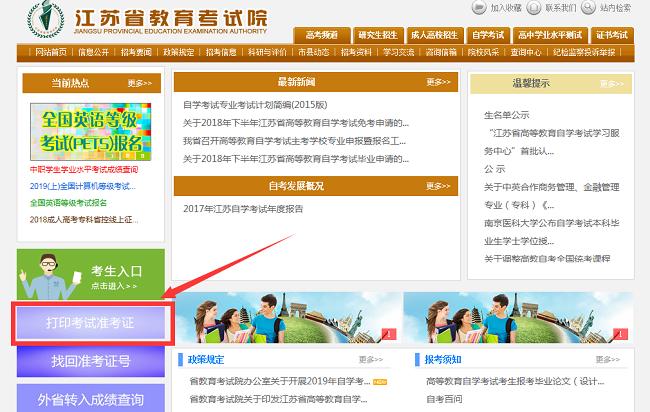Select 网站首页 in the navigation bar
Image resolution: width=650 pixels, height=412 pixels.
coord(51,52)
